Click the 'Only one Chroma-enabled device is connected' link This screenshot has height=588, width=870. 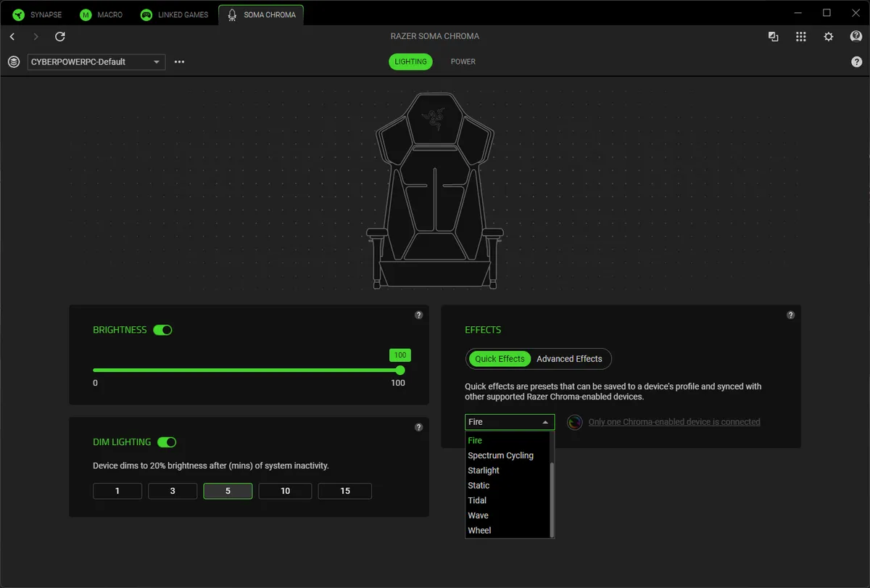[674, 422]
